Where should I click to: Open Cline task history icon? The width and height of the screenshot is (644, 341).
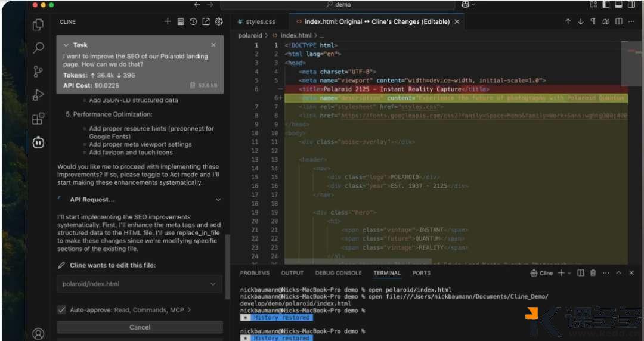click(x=193, y=21)
